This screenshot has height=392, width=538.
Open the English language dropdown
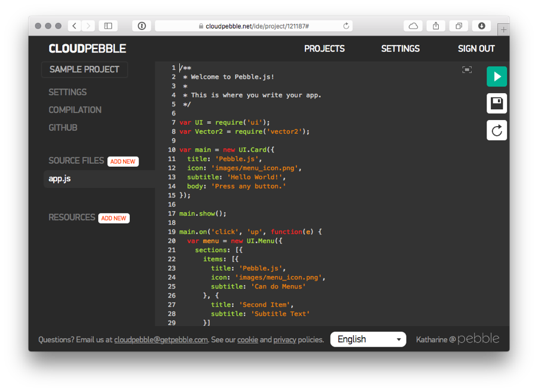coord(368,339)
